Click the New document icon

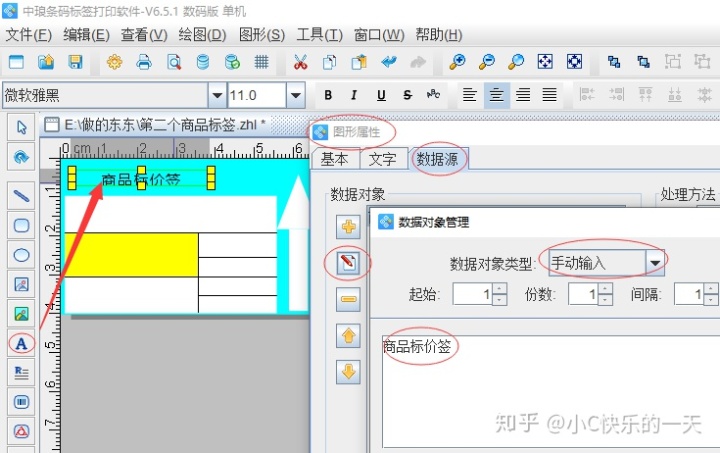tap(17, 62)
